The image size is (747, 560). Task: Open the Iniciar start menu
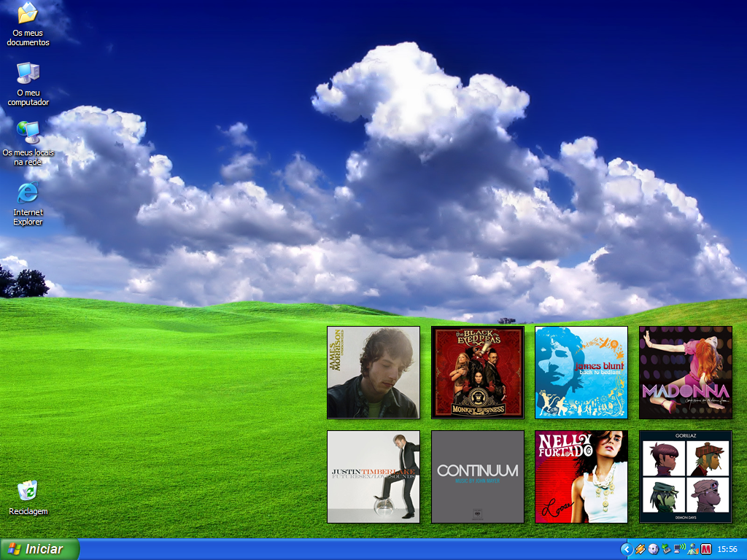pos(39,549)
